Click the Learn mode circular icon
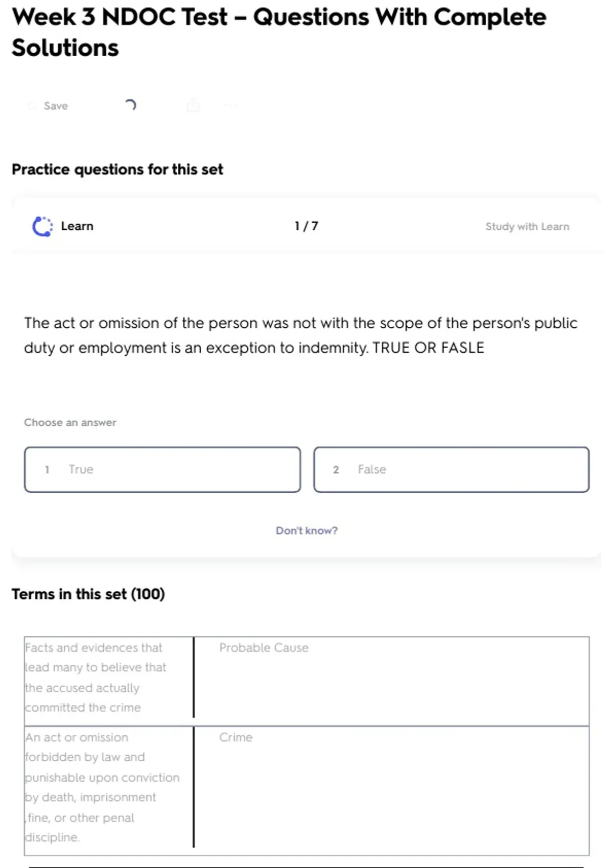 42,226
